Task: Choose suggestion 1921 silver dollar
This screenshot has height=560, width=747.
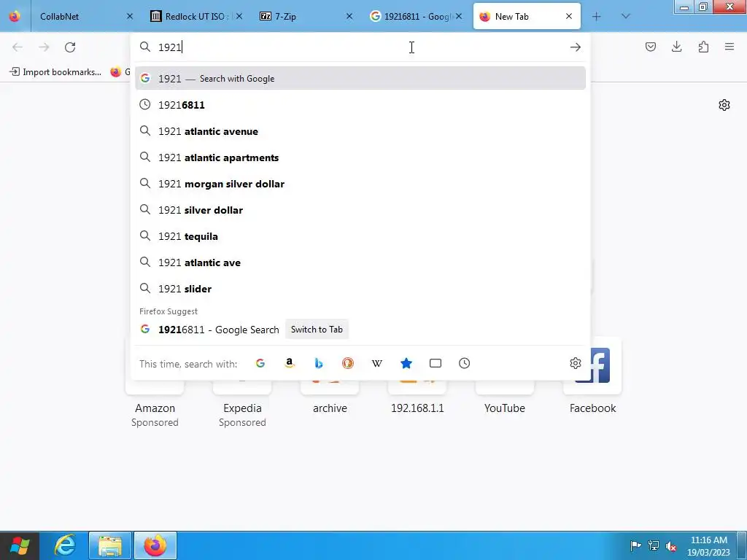Action: 360,210
